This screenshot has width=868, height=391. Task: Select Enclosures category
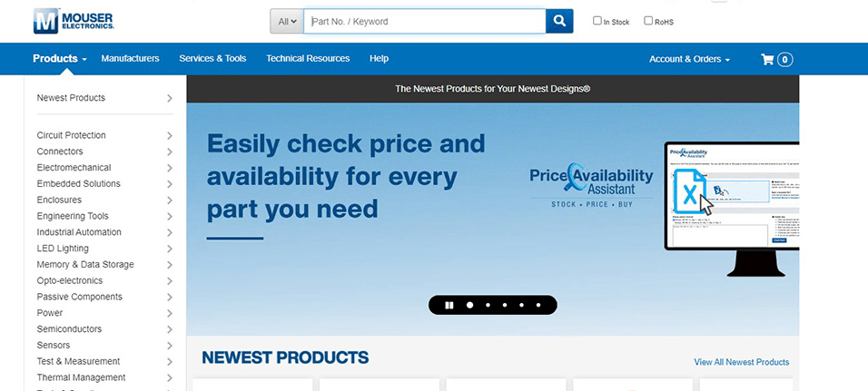click(x=59, y=200)
